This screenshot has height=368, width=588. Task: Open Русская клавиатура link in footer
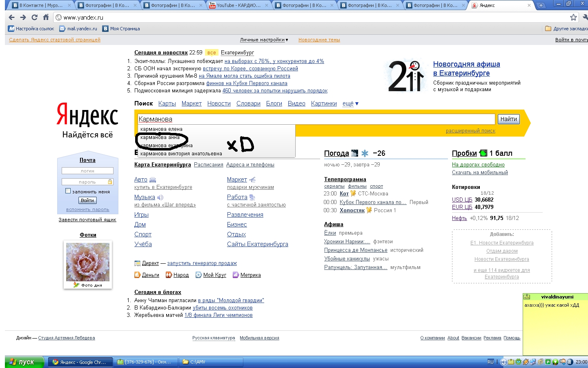coord(214,338)
